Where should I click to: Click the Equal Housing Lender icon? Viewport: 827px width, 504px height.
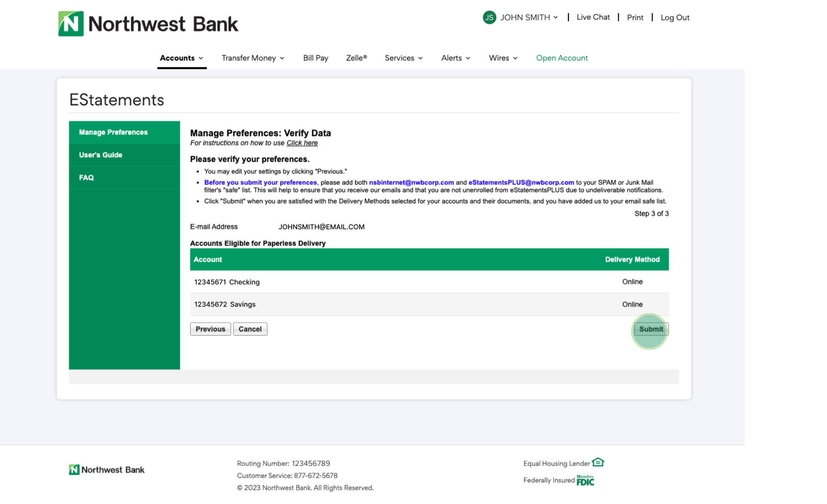click(598, 462)
